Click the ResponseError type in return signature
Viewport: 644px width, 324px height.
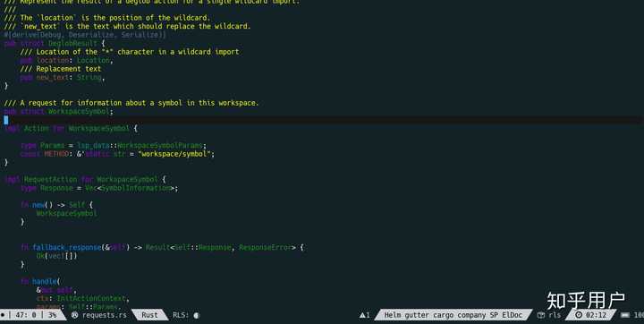pos(265,247)
